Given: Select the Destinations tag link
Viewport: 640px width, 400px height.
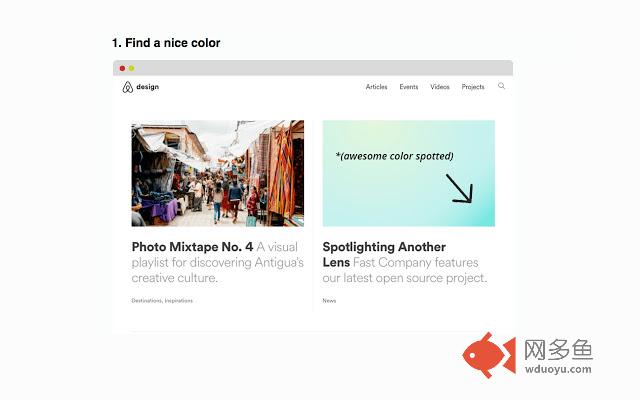Looking at the screenshot, I should pyautogui.click(x=146, y=300).
